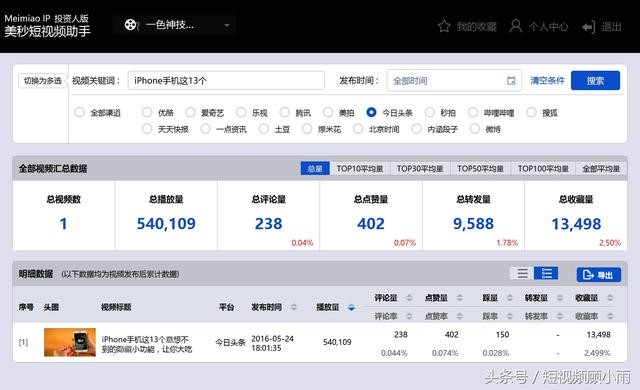This screenshot has height=390, width=640.
Task: Select the 优酷 channel radio
Action: (147, 112)
